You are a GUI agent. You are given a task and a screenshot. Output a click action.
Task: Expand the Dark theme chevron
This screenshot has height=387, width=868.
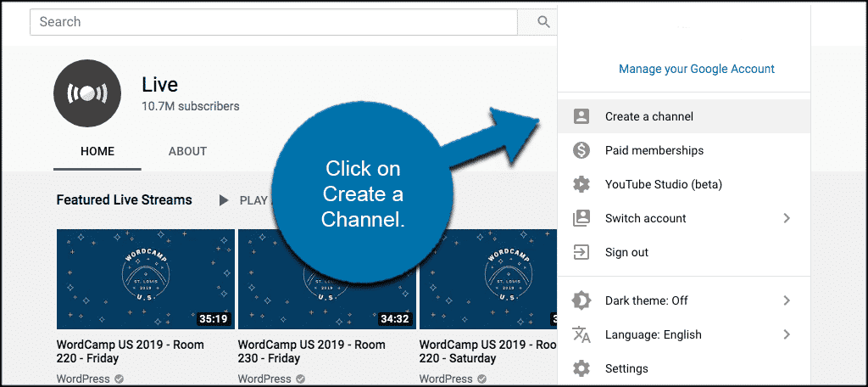(787, 300)
